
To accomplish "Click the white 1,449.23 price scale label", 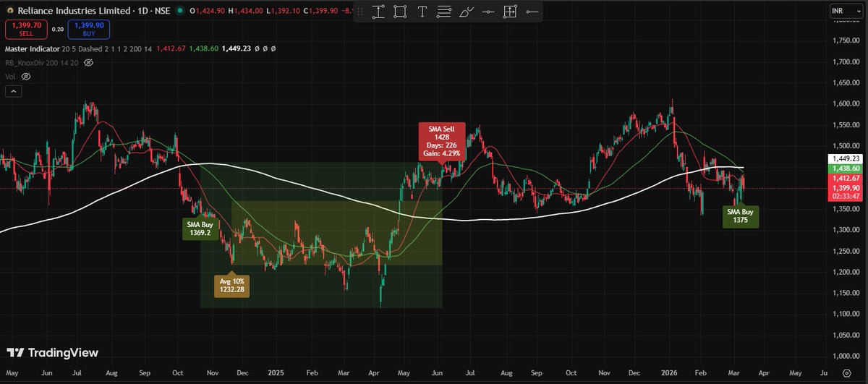I will [846, 158].
